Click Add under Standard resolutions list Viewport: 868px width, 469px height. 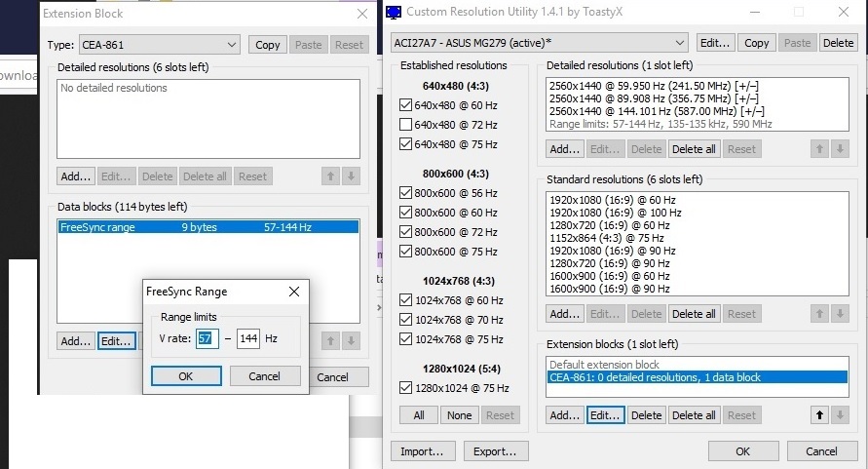[564, 314]
